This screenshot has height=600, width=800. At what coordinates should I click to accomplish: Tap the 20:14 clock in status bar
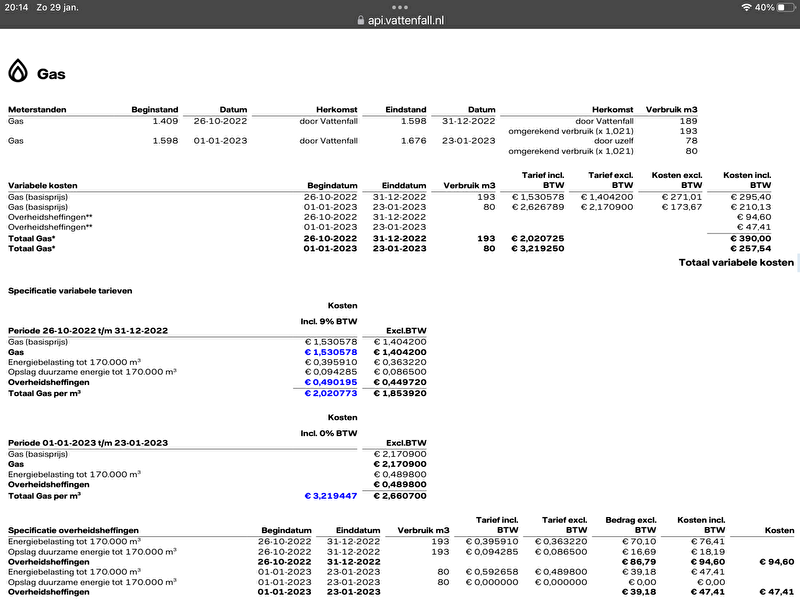coord(16,7)
